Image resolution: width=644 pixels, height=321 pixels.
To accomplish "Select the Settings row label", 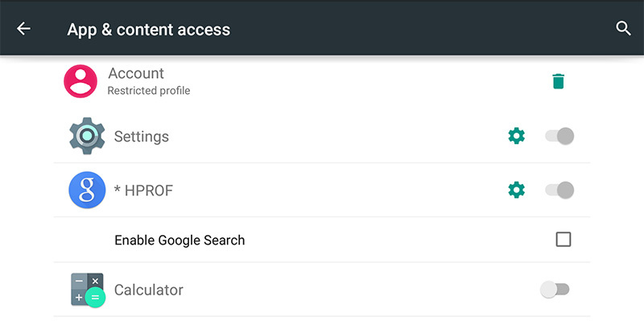I will pyautogui.click(x=142, y=136).
